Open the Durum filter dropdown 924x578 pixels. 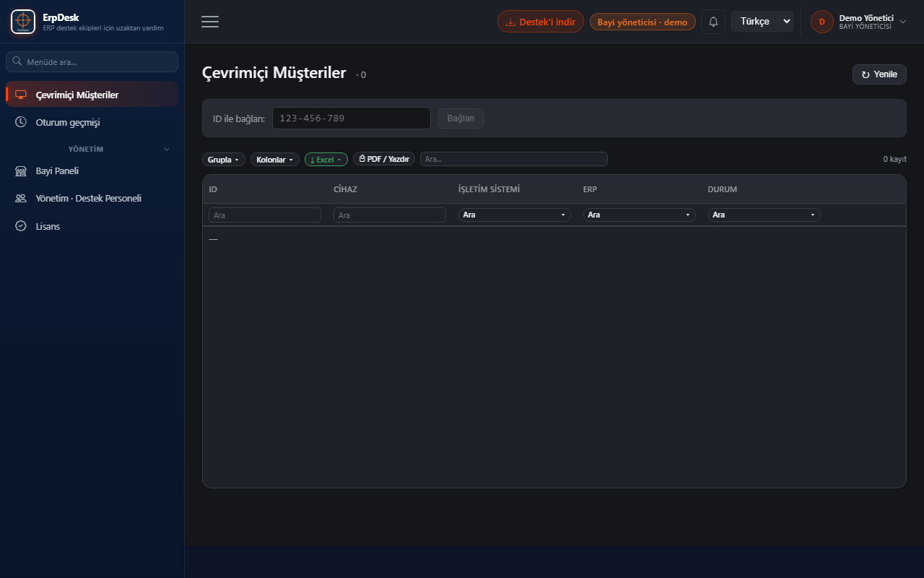764,215
